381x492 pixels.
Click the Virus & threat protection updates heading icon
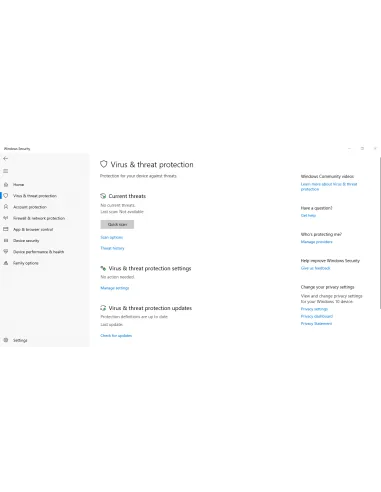coord(103,308)
